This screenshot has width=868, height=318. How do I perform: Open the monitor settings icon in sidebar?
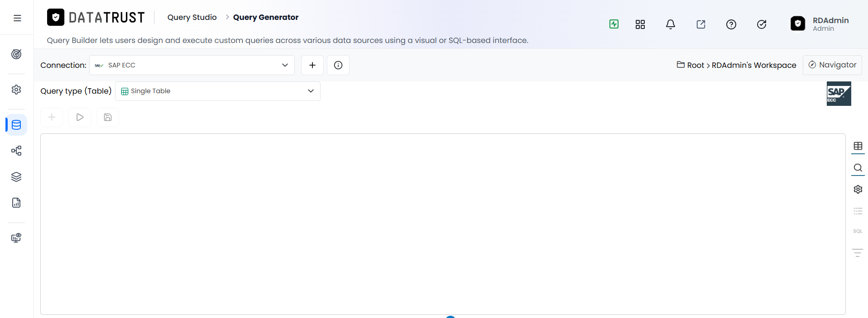click(16, 238)
